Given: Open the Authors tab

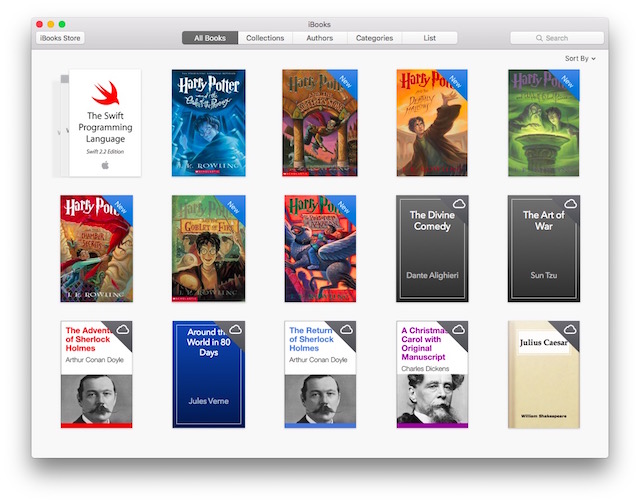Looking at the screenshot, I should point(320,38).
